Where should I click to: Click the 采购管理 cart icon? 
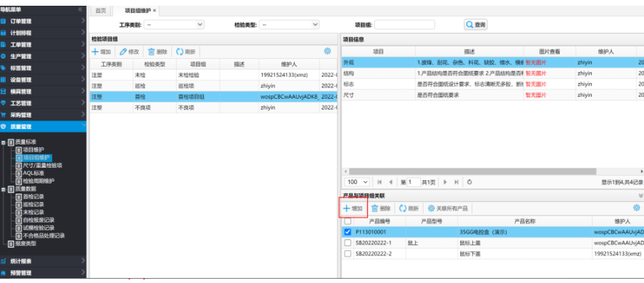(4, 115)
